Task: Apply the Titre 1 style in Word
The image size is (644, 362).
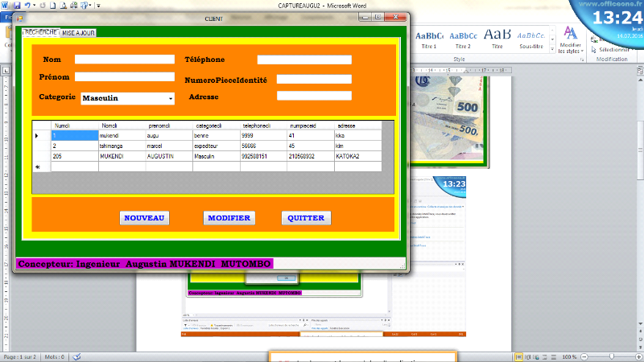Action: 429,39
